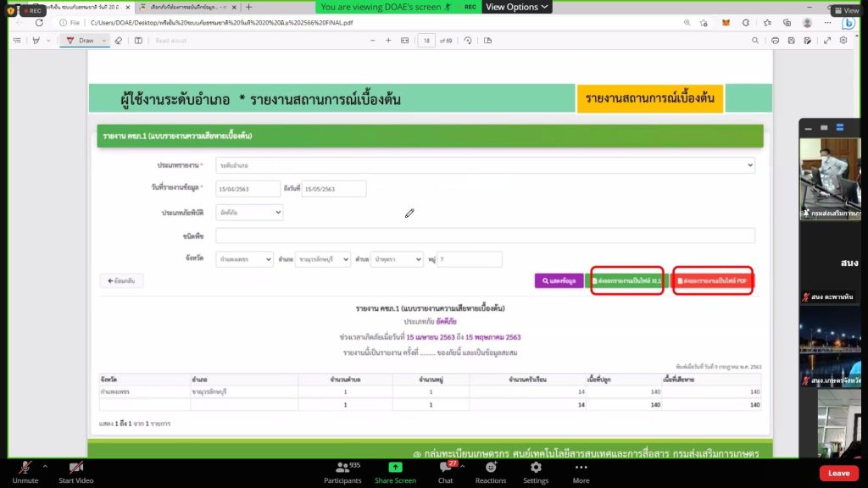Viewport: 868px width, 488px height.
Task: Open the Zoom Chat panel
Action: pyautogui.click(x=445, y=468)
